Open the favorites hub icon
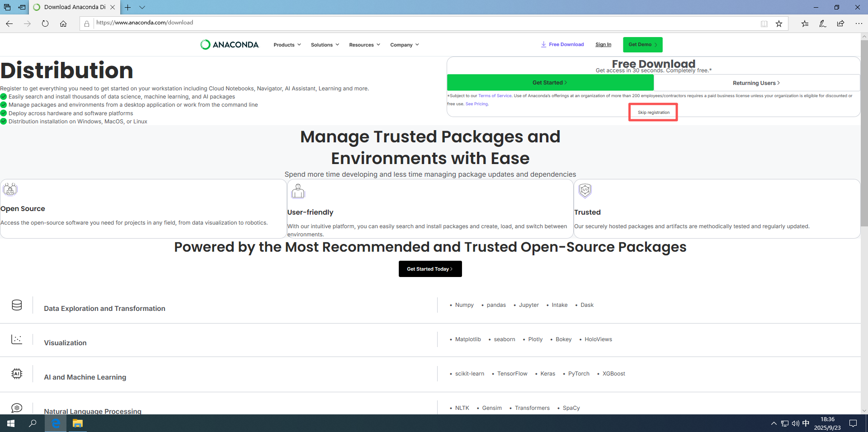This screenshot has height=432, width=868. pos(805,23)
